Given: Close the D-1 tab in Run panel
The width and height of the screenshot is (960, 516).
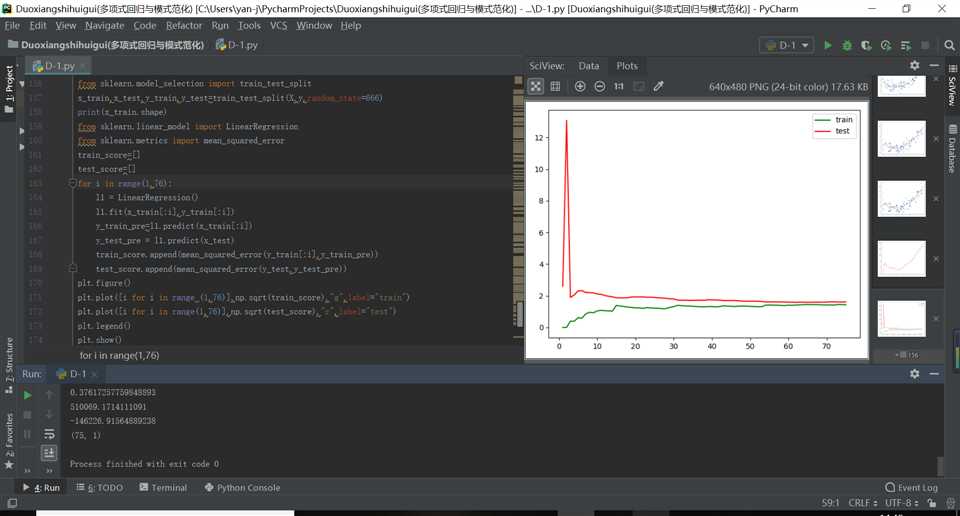Looking at the screenshot, I should point(94,373).
